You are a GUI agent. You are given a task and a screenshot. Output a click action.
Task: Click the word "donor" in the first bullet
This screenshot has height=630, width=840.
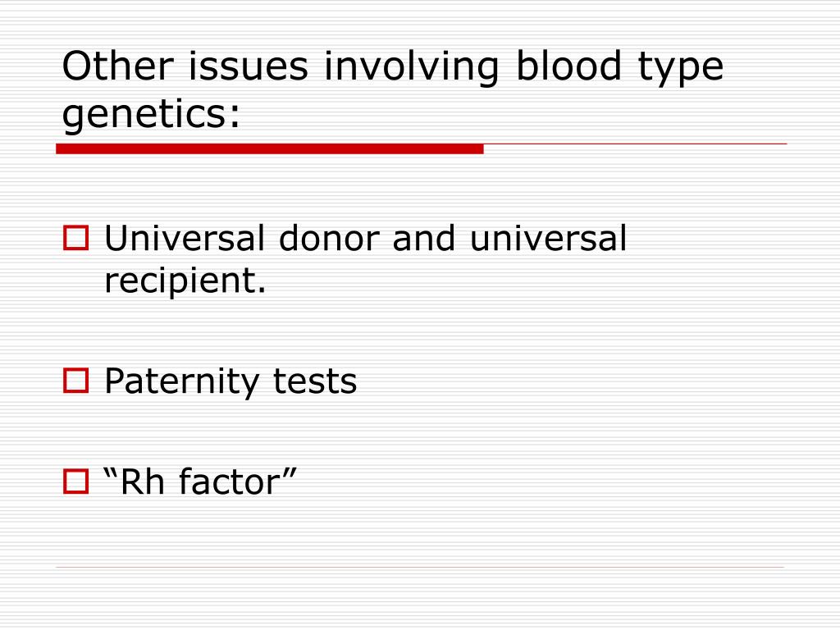pos(330,238)
